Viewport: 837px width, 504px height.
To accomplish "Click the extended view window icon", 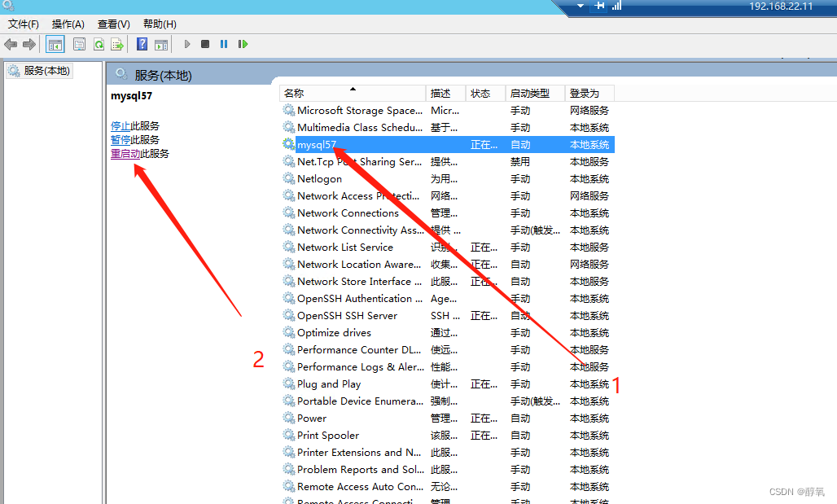I will (x=160, y=44).
